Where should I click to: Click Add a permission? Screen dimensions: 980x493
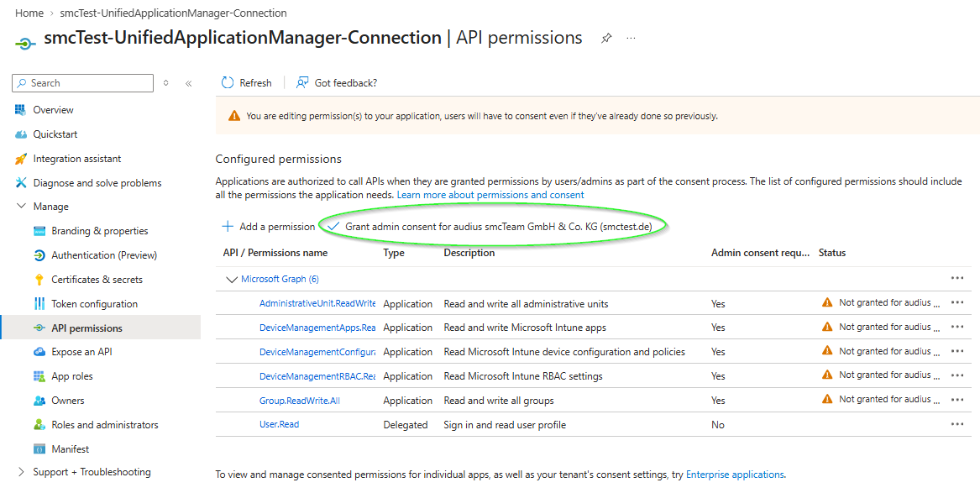tap(269, 226)
